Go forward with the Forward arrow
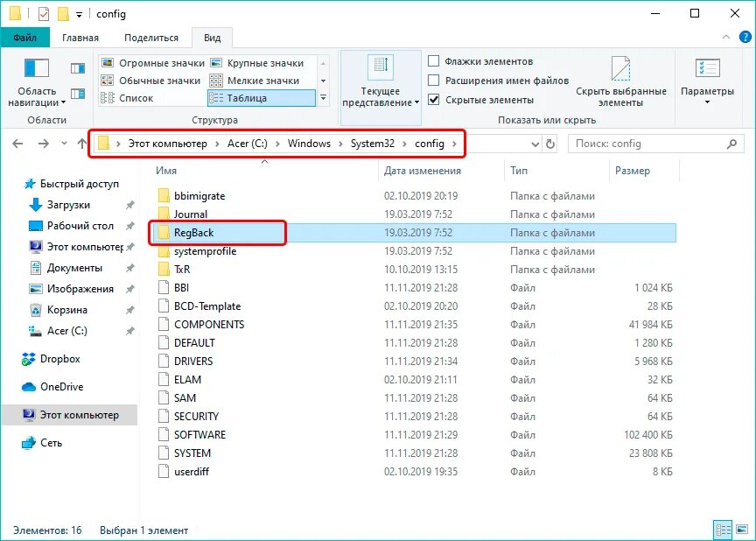The image size is (756, 541). click(44, 144)
